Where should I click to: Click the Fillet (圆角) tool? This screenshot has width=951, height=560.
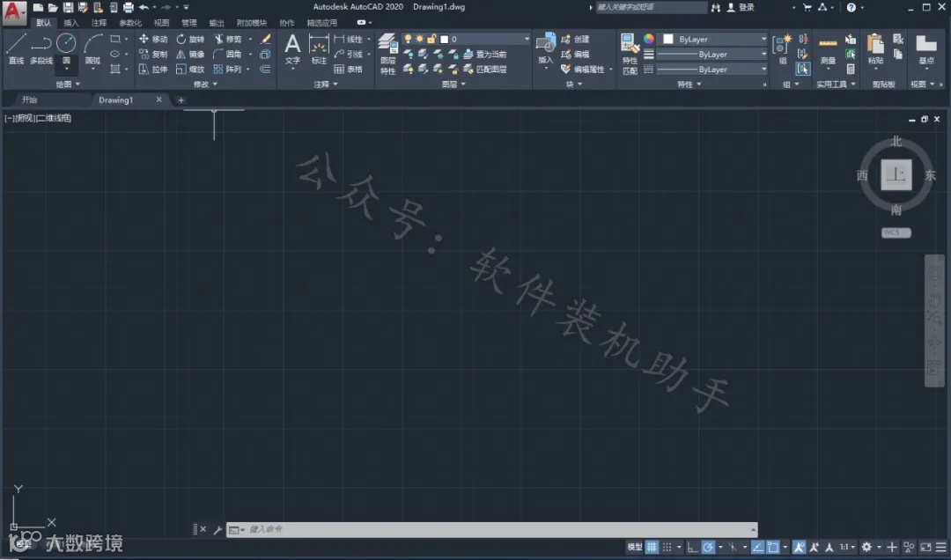click(x=227, y=54)
